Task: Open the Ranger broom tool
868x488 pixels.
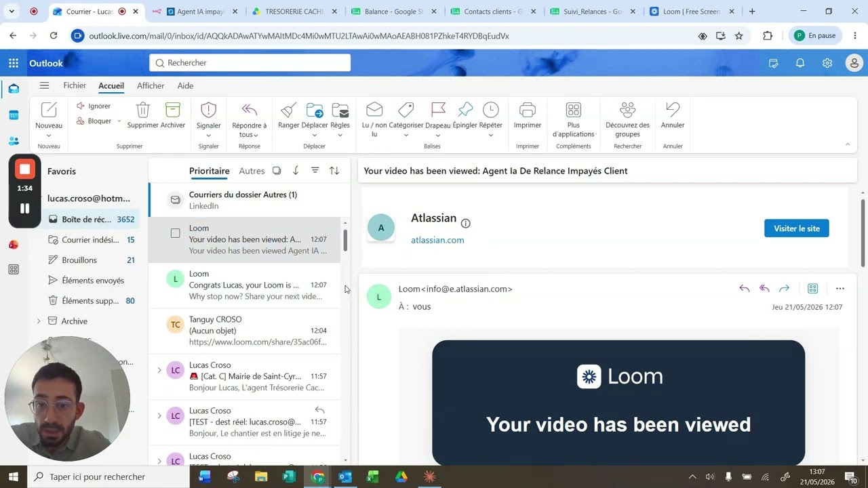Action: tap(288, 110)
